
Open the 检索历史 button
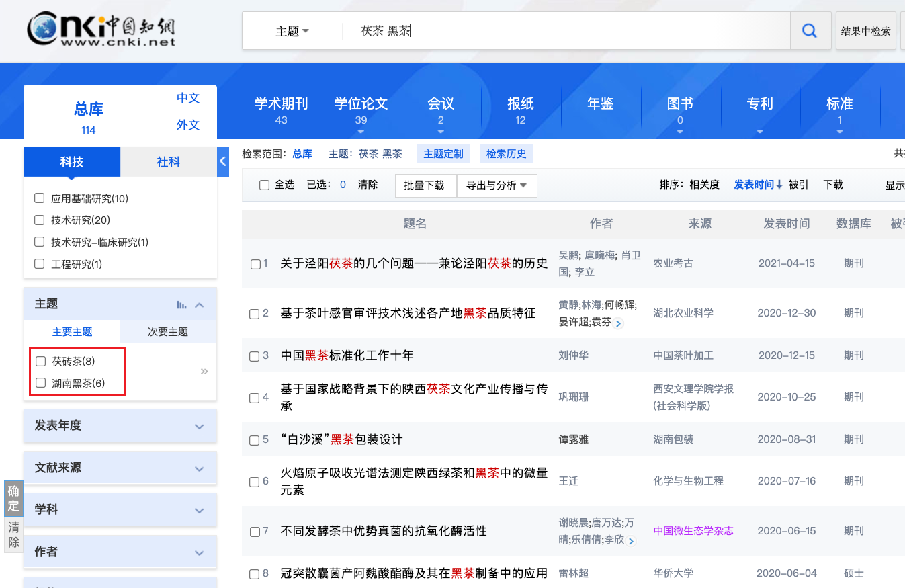point(507,154)
